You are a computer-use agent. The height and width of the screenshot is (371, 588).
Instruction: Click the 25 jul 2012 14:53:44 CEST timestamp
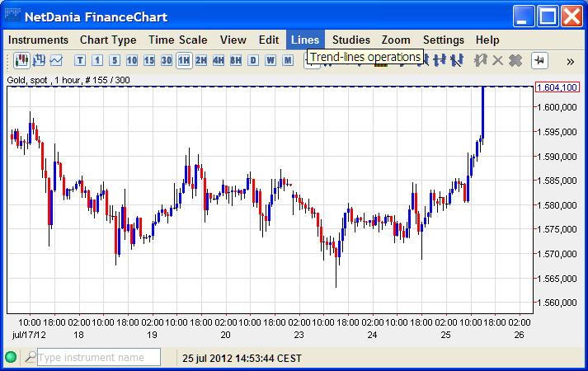(x=242, y=359)
